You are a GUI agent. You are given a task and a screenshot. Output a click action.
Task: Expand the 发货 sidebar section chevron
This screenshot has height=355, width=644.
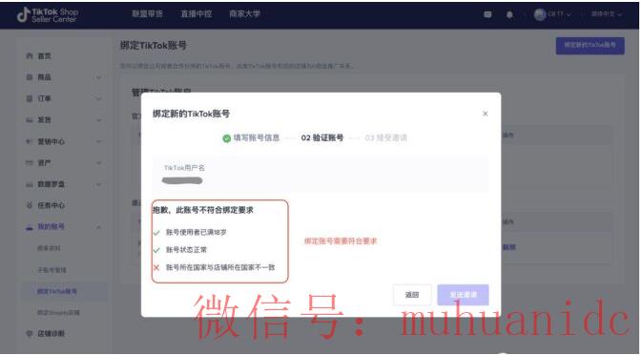(98, 120)
